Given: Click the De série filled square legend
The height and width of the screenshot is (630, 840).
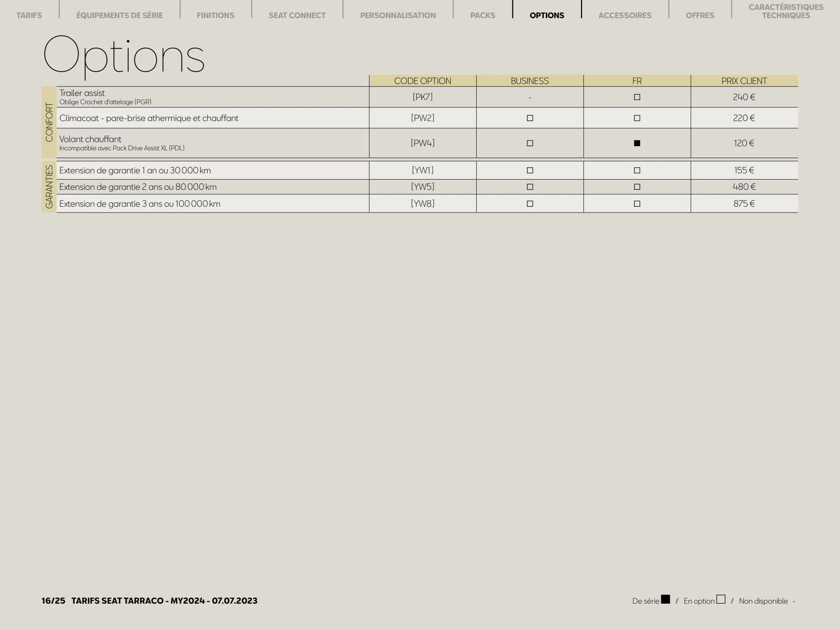Looking at the screenshot, I should click(665, 599).
